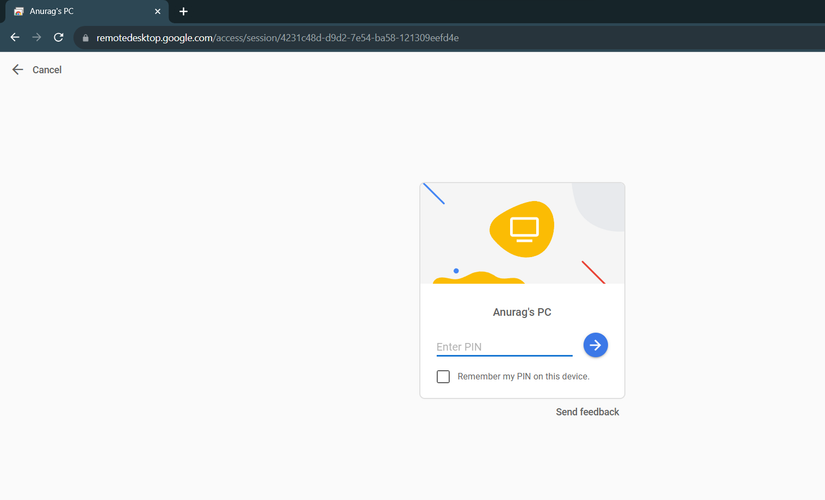This screenshot has height=500, width=825.
Task: Submit PIN with blue arrow button
Action: click(x=595, y=345)
